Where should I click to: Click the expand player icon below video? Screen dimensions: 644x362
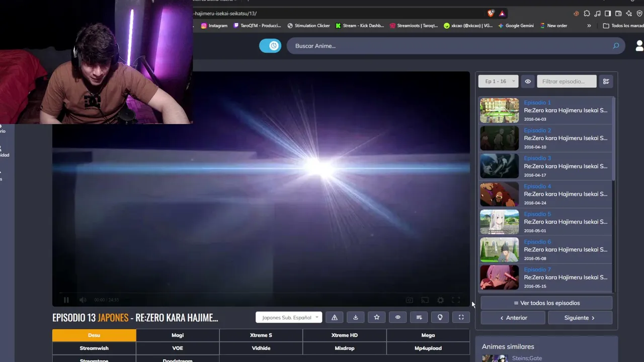[461, 317]
